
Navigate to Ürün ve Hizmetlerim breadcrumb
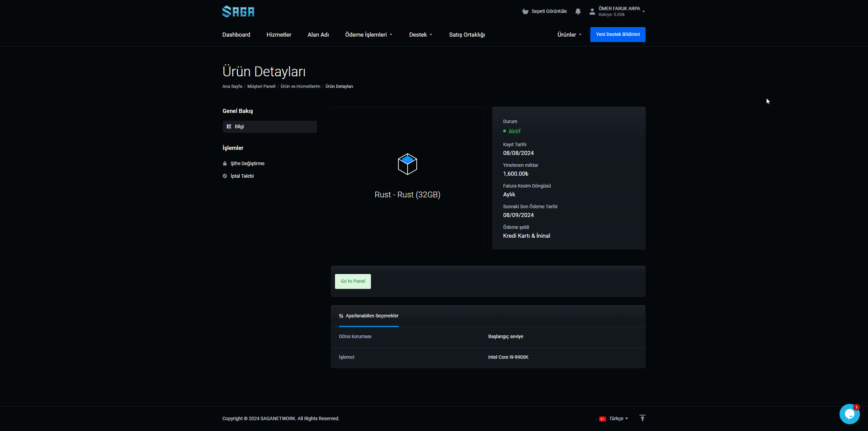[x=300, y=86]
